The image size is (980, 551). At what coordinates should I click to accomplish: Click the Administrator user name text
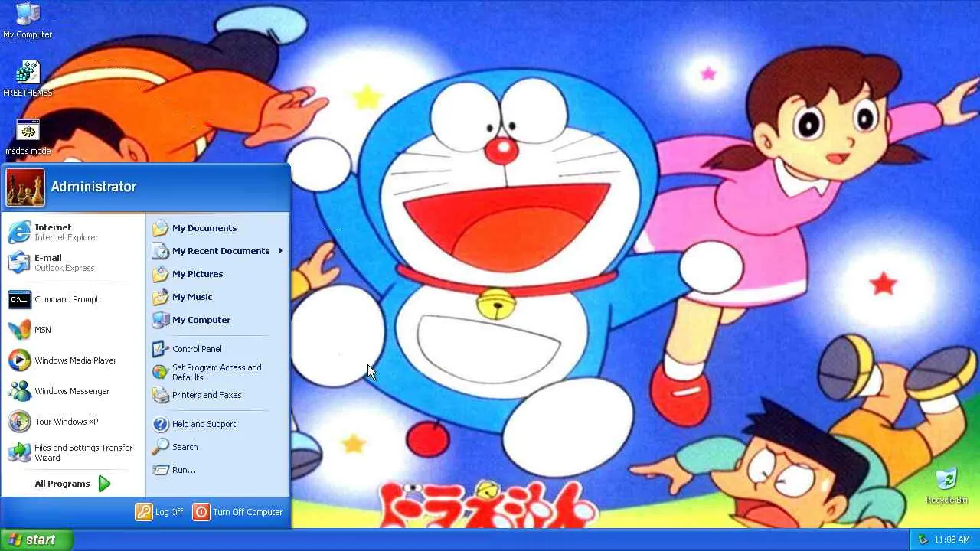93,187
